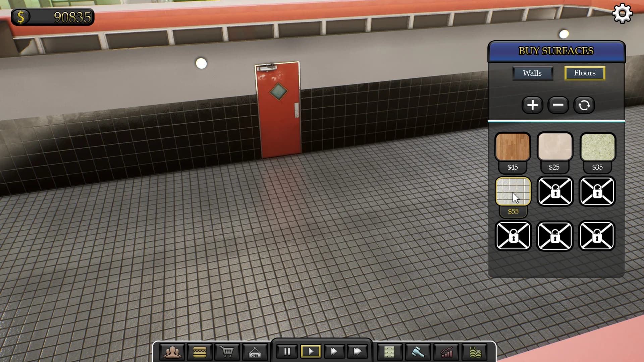This screenshot has height=362, width=644.
Task: Click the $25 price label
Action: pyautogui.click(x=554, y=167)
